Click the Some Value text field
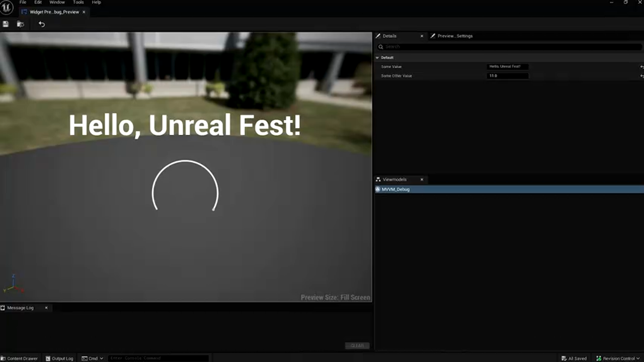This screenshot has height=362, width=644. (507, 66)
